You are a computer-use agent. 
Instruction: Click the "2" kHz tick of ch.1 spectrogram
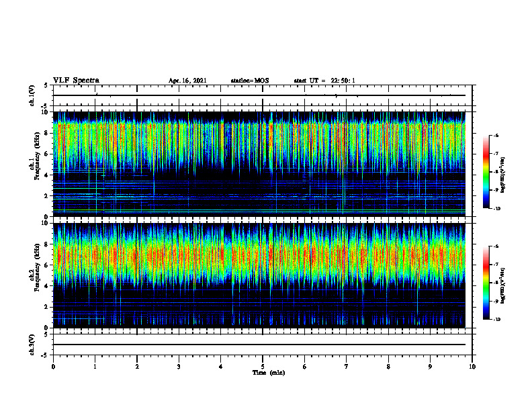[47, 196]
